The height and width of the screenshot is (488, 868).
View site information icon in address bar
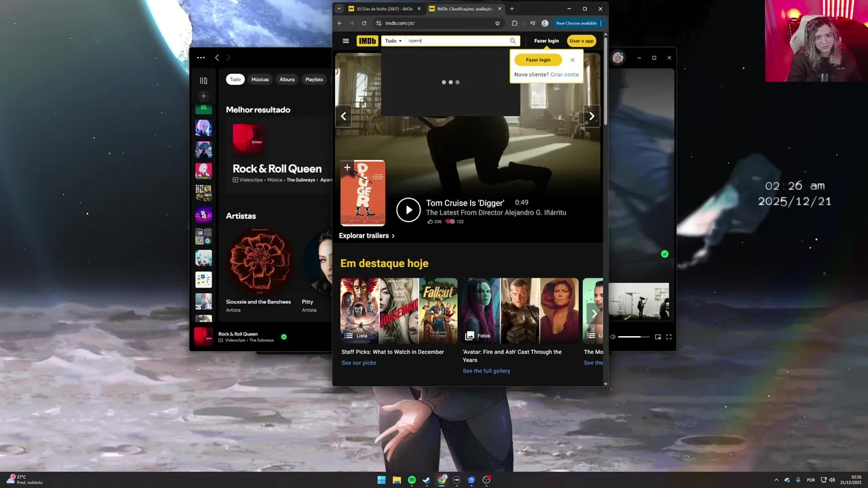379,23
